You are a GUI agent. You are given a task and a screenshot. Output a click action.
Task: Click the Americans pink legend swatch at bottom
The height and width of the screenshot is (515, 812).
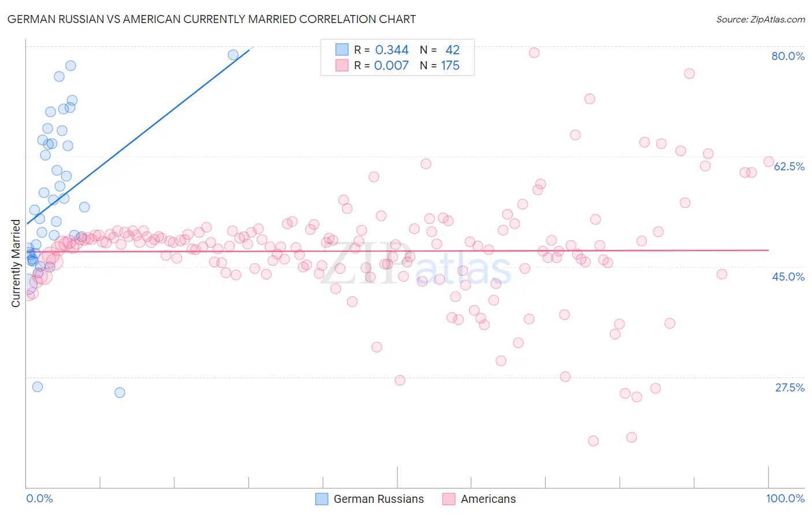[x=449, y=499]
